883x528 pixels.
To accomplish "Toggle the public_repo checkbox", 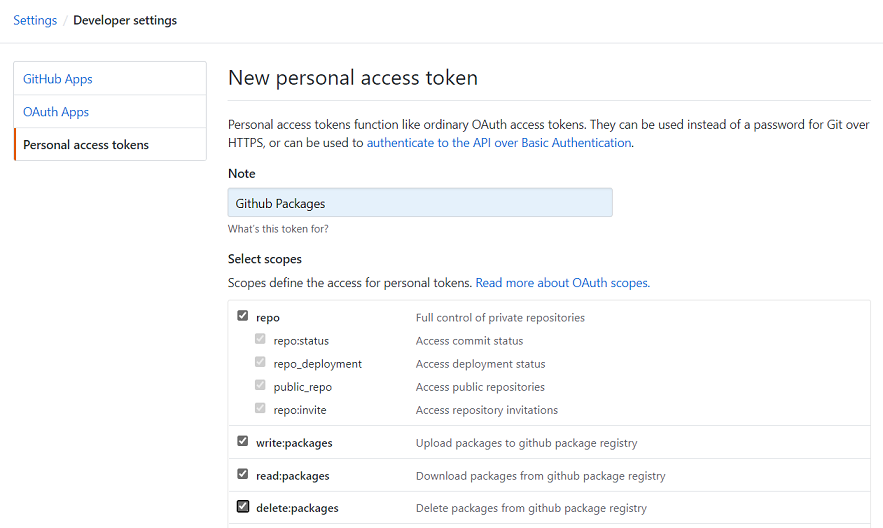I will coord(260,386).
